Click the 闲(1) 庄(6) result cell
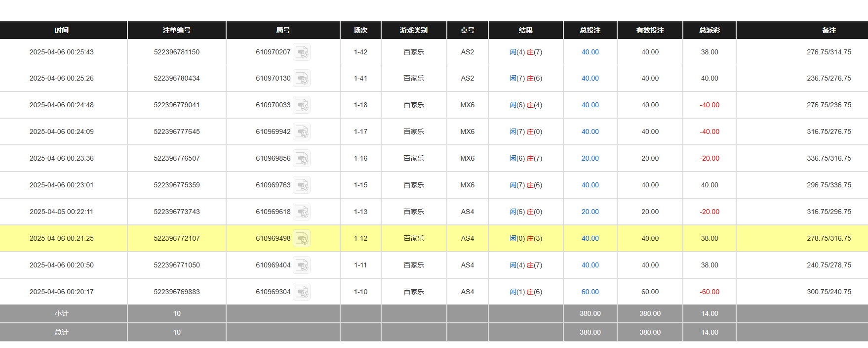 [525, 292]
